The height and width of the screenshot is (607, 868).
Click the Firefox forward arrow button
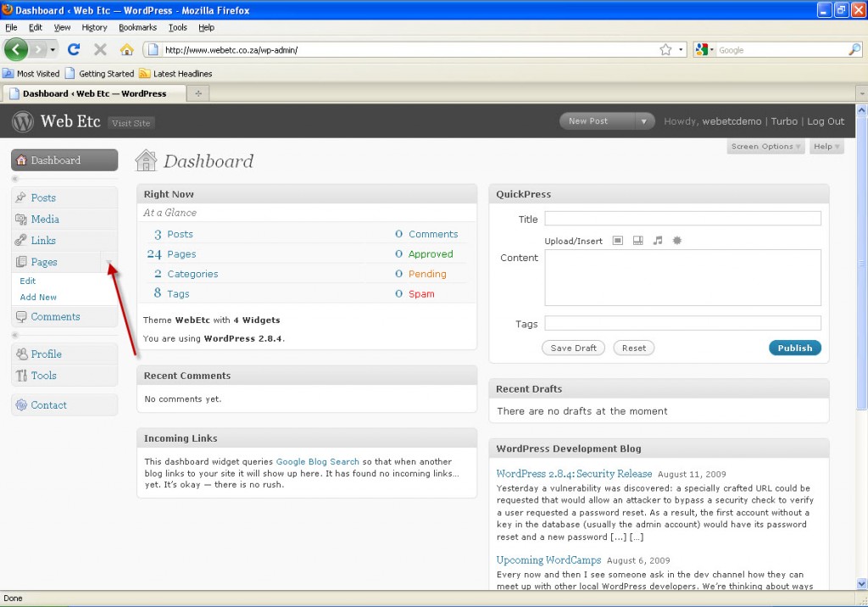[x=38, y=50]
